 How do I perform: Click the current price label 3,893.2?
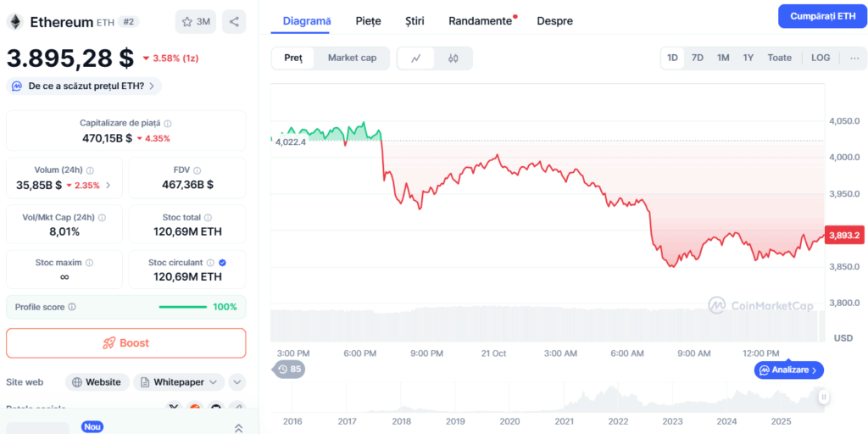845,236
